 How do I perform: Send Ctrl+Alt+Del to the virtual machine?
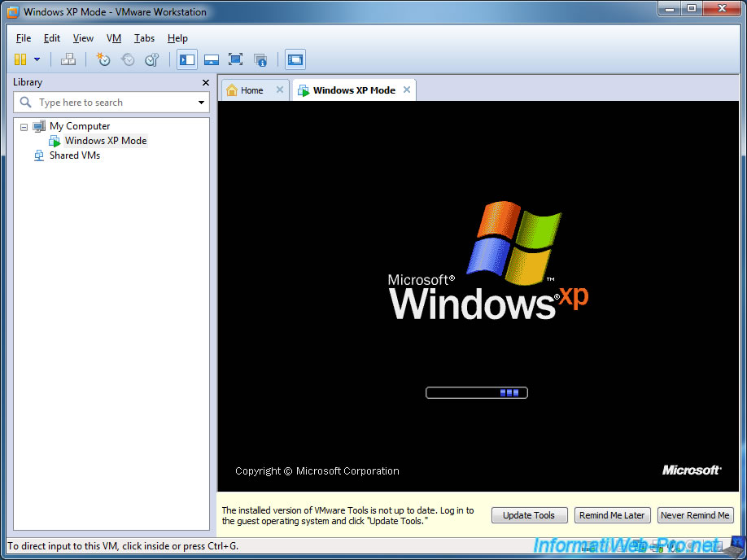[x=68, y=59]
